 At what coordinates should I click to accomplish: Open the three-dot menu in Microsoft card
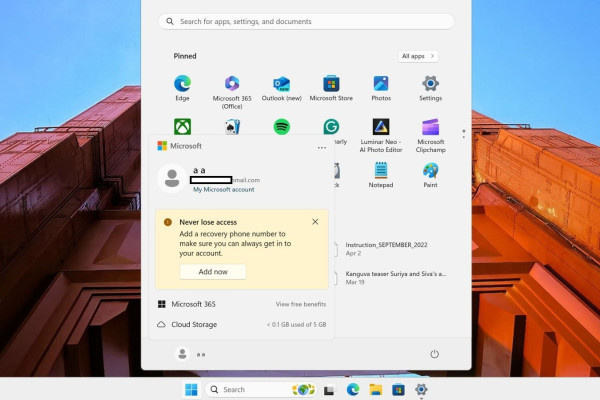click(322, 147)
